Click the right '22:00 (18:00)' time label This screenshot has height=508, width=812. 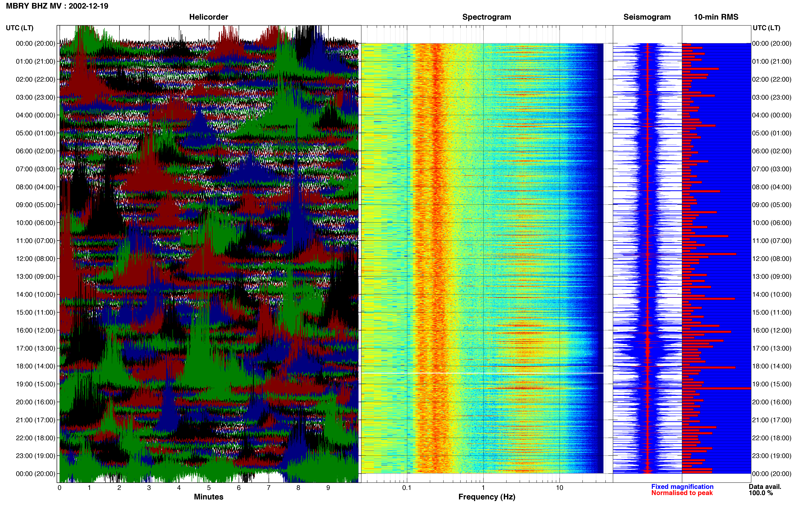click(772, 438)
